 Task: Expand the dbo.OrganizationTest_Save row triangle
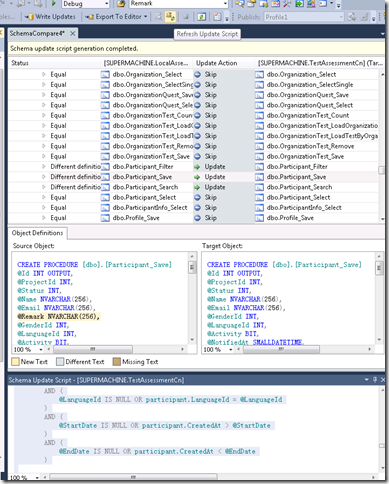[44, 156]
